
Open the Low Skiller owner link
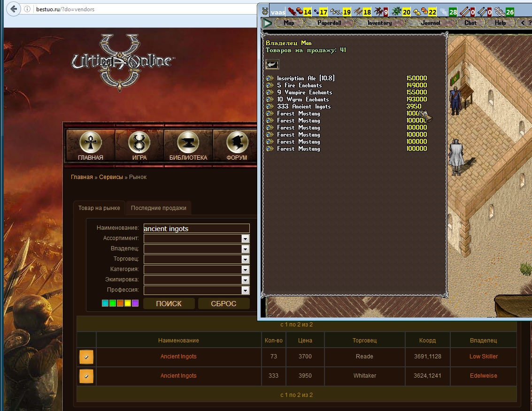(484, 357)
